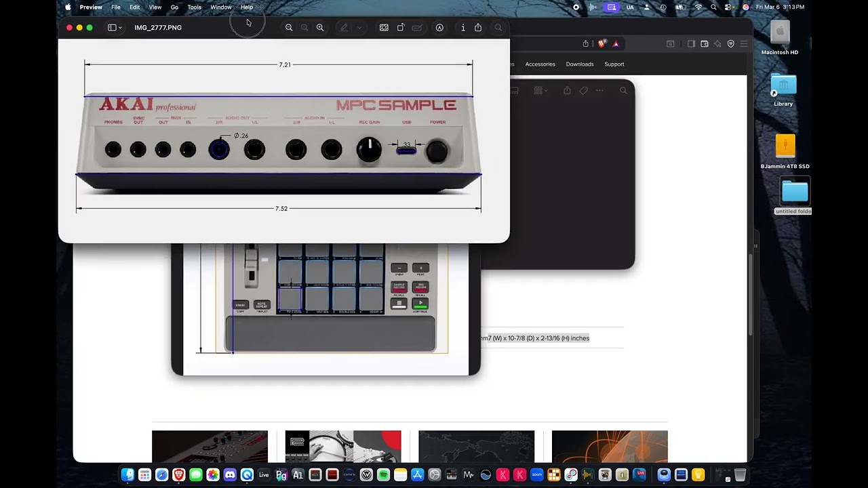Open Spotify from the Dock

pyautogui.click(x=383, y=475)
